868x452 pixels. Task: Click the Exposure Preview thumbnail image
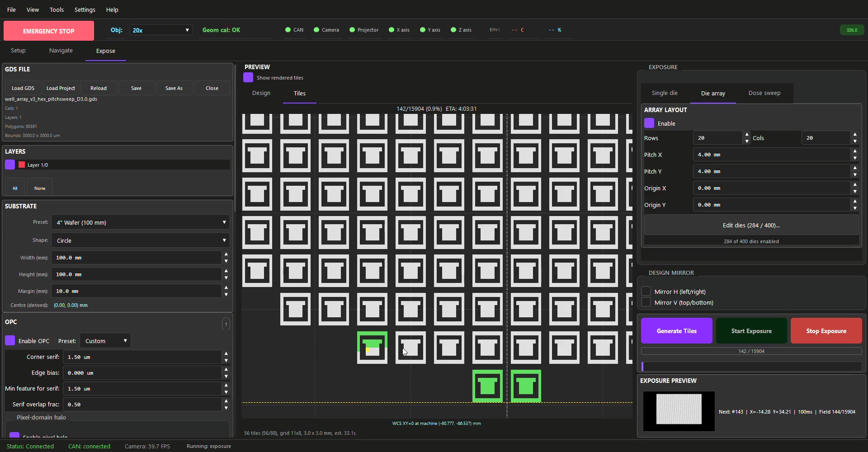[679, 411]
